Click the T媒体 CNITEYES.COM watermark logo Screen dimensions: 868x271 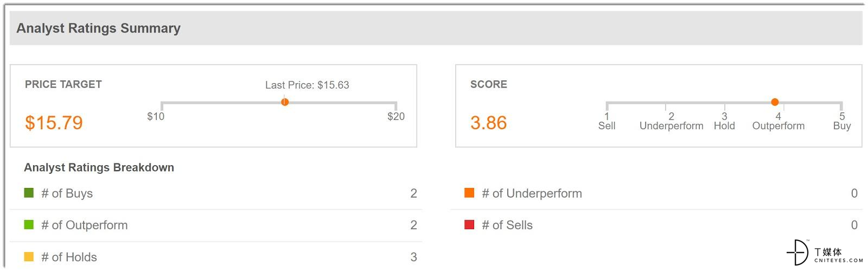point(824,253)
